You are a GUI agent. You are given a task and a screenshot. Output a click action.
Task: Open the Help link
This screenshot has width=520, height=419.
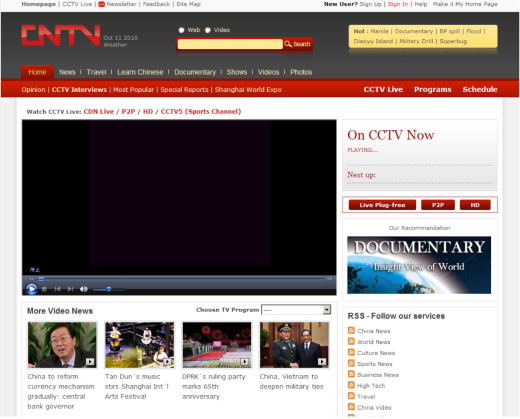[421, 4]
